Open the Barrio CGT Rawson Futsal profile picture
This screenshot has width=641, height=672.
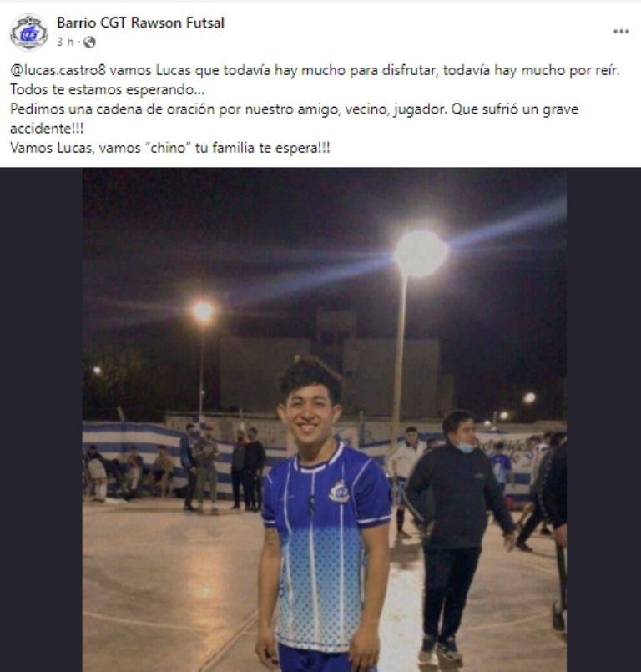pos(28,33)
